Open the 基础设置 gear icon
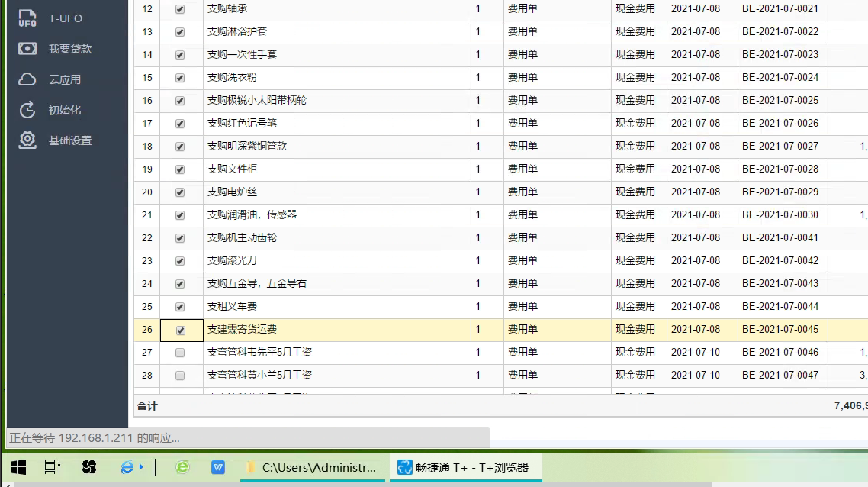 point(27,140)
